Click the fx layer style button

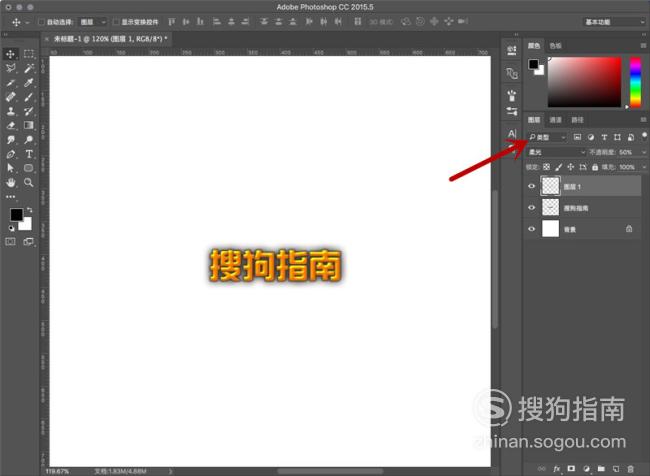(x=557, y=469)
